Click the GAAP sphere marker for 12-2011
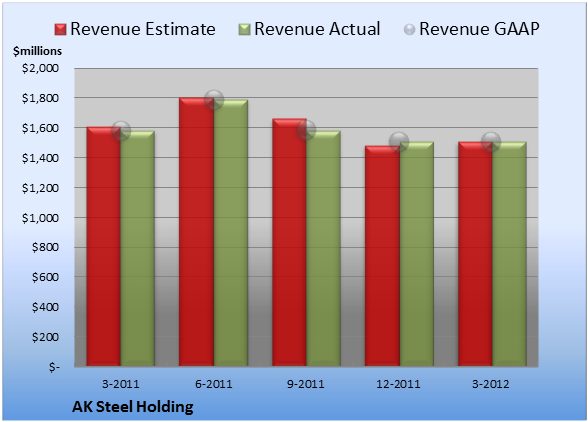 (x=399, y=142)
